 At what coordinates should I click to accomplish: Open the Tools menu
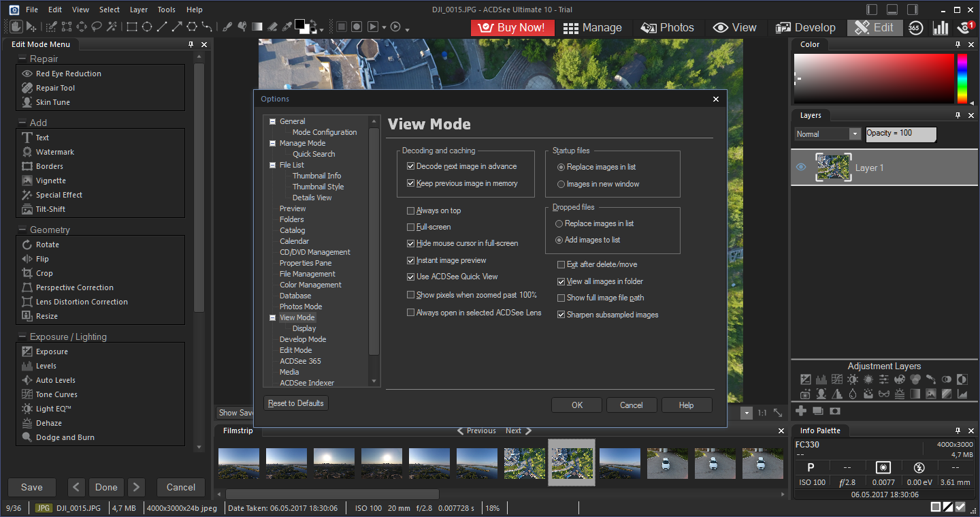pos(166,10)
